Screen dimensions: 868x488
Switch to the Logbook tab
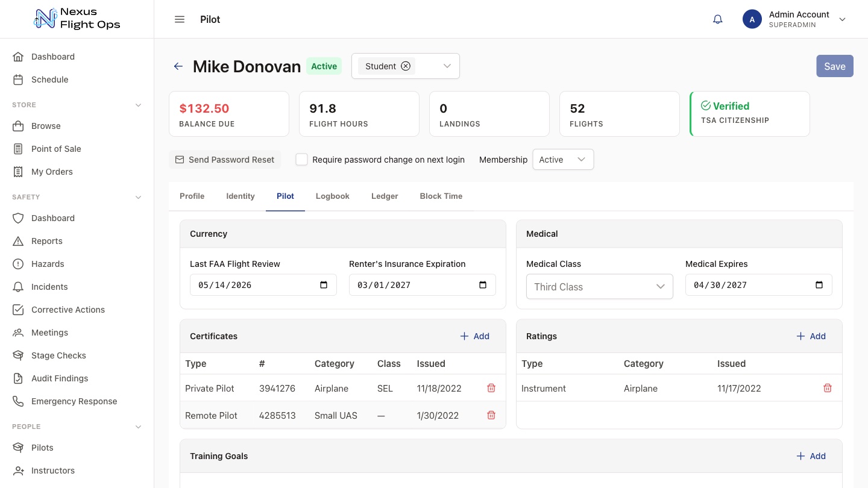coord(333,196)
